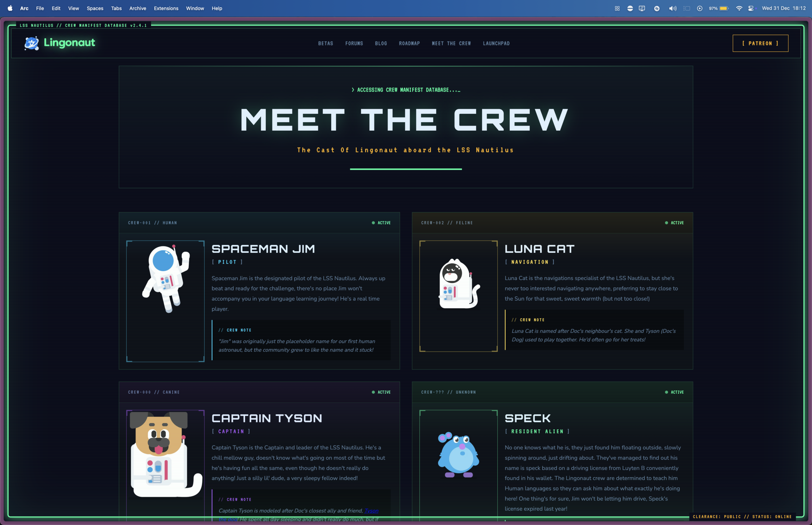The height and width of the screenshot is (525, 812).
Task: Click Spaceman Jim's ACTIVE status indicator
Action: coord(381,223)
